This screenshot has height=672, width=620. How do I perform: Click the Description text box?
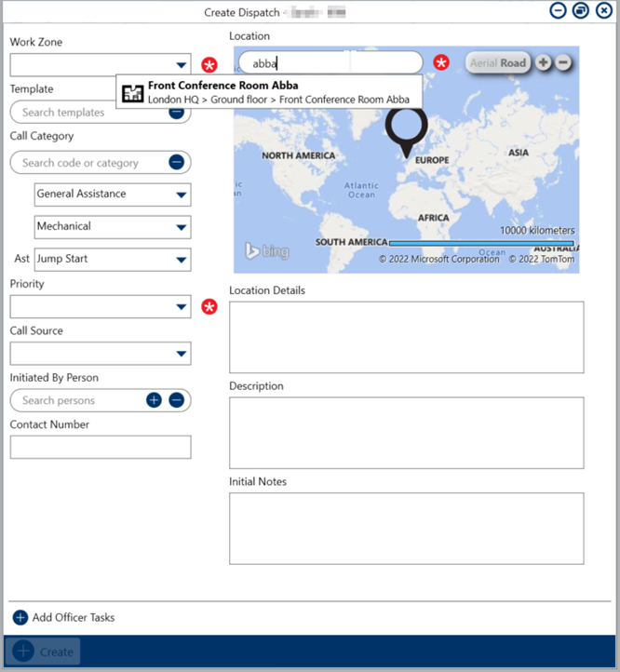406,433
